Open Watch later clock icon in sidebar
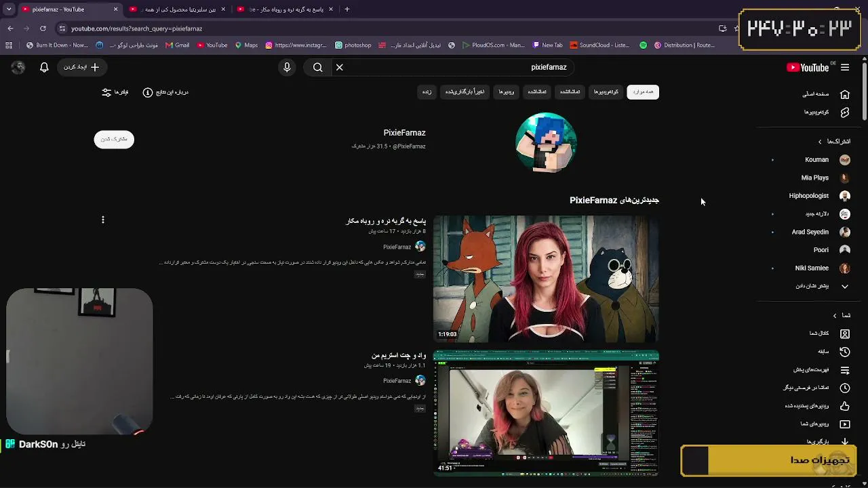The height and width of the screenshot is (488, 868). click(x=844, y=388)
